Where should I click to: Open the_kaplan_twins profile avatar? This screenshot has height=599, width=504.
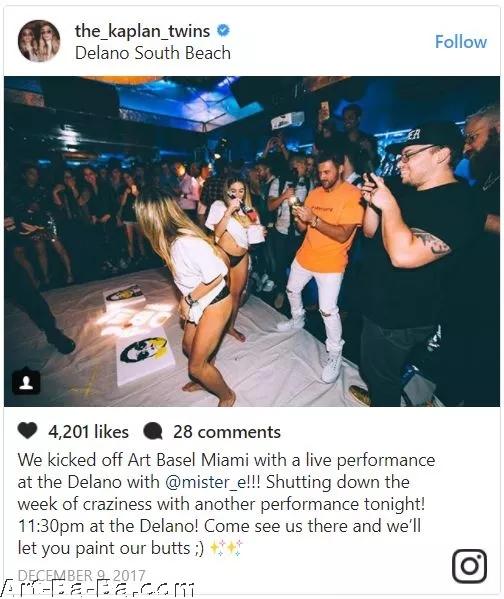point(39,41)
